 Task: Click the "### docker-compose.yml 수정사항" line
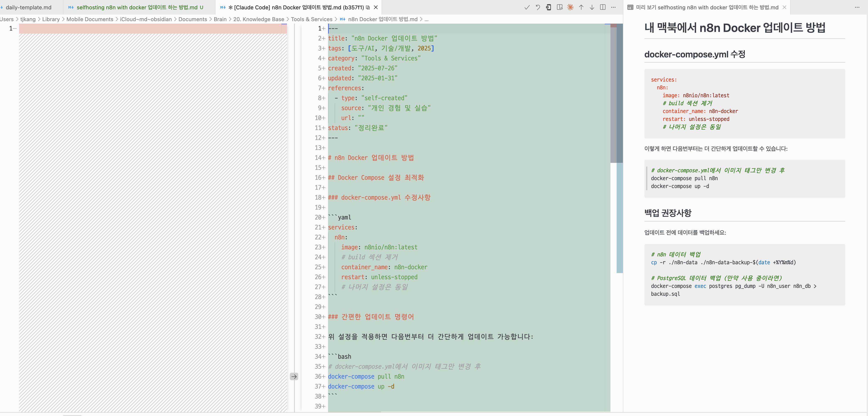coord(379,197)
